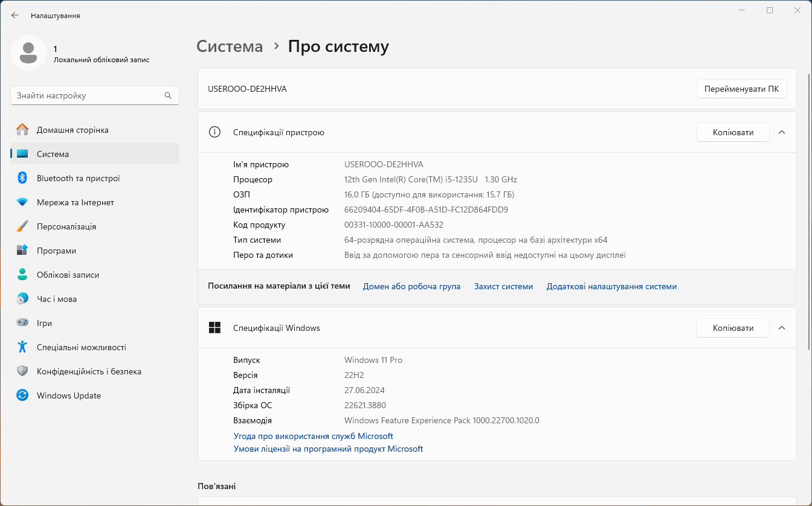Click the Windows Update sync icon
The width and height of the screenshot is (812, 506).
click(22, 396)
